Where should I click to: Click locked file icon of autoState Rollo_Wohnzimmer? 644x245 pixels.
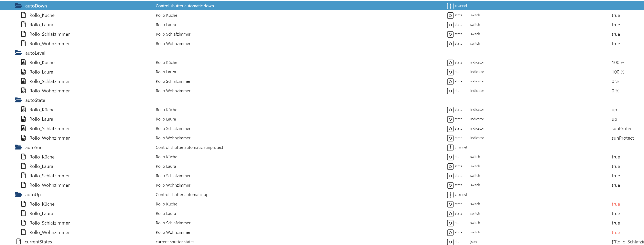[24, 138]
